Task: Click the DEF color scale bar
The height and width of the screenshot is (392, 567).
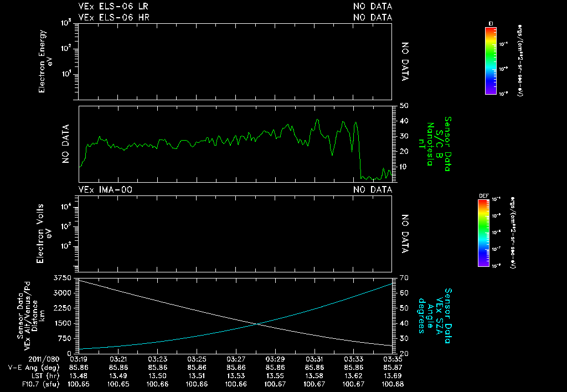Action: pyautogui.click(x=483, y=233)
